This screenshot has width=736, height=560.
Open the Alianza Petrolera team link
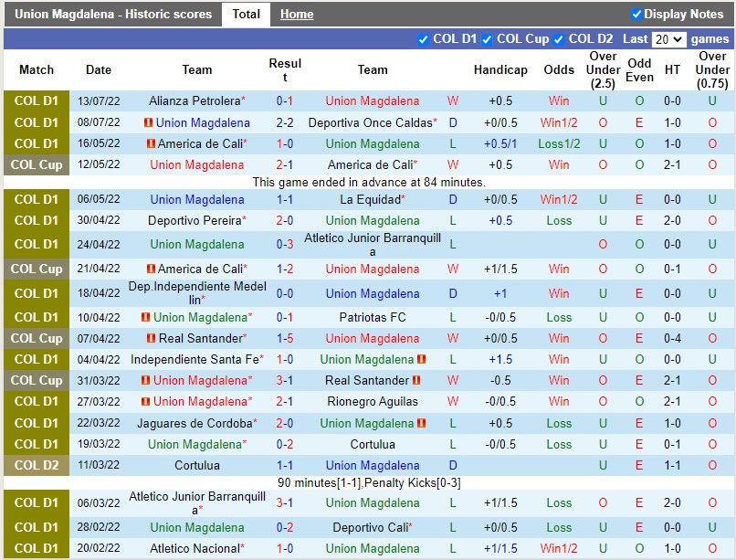(x=194, y=101)
